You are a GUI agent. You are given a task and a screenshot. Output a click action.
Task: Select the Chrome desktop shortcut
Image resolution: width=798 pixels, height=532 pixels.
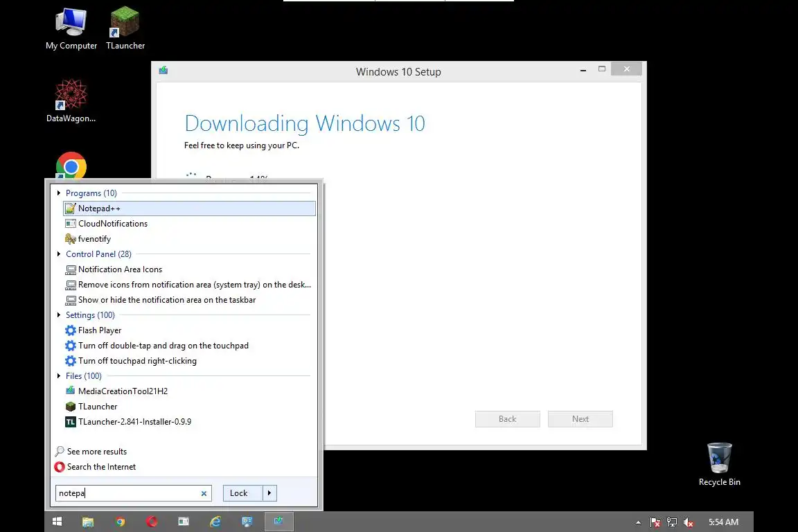click(x=71, y=166)
